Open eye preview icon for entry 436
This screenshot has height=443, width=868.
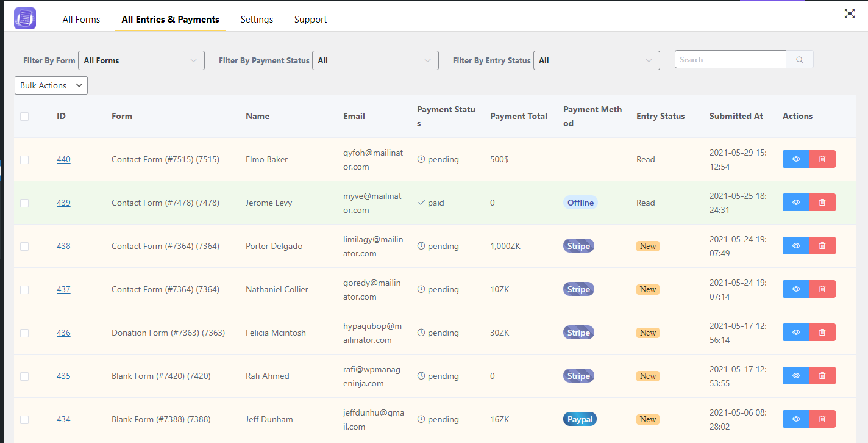coord(795,332)
